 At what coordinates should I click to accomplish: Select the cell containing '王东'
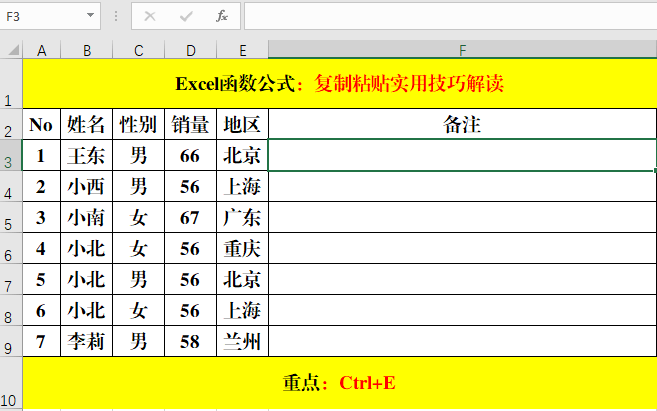point(87,155)
